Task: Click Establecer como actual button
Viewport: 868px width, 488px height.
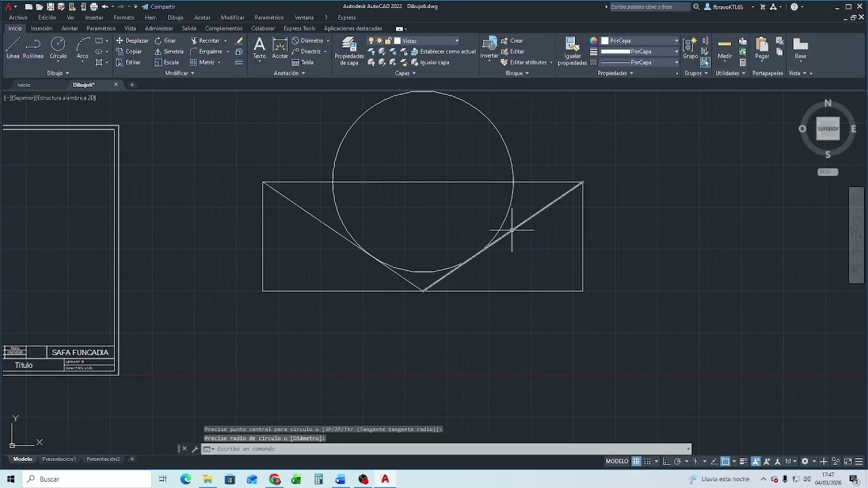Action: click(443, 52)
